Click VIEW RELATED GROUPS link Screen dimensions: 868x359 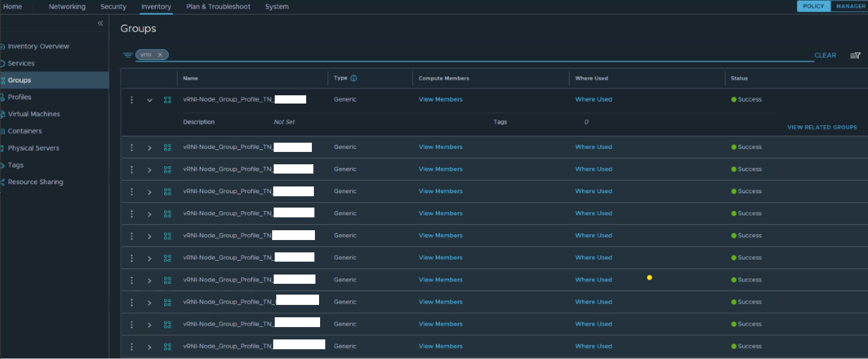(822, 127)
